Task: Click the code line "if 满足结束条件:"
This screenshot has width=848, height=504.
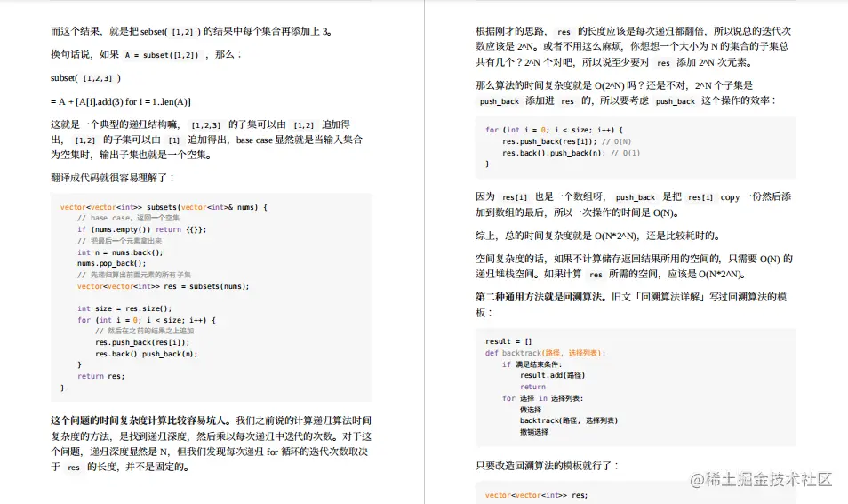Action: [532, 364]
